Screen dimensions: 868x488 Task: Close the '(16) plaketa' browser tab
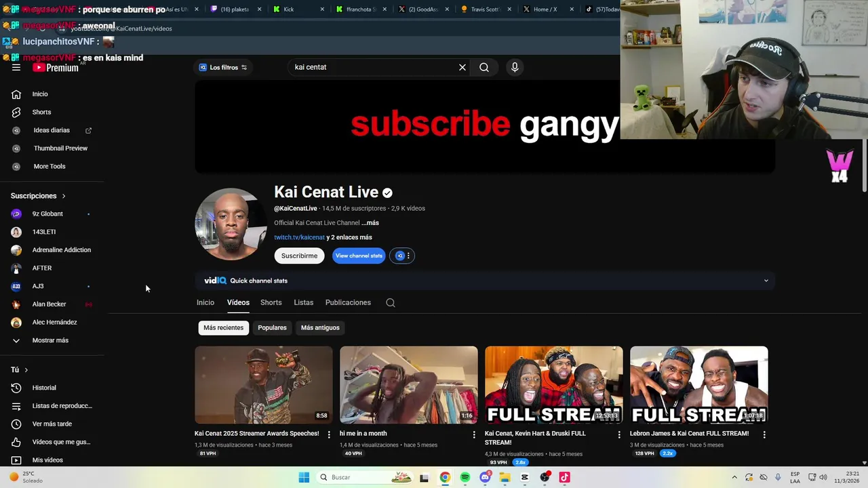point(259,9)
